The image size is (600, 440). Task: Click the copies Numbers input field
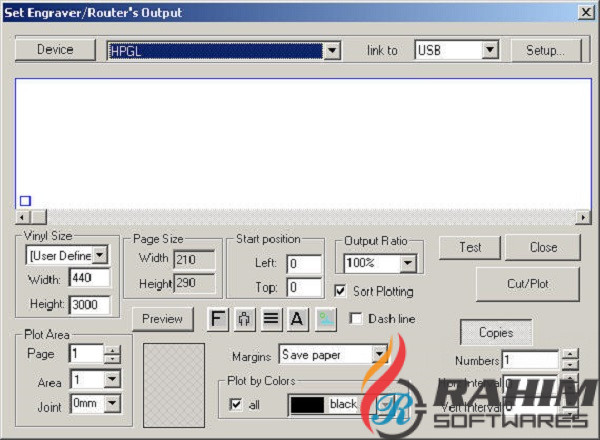coord(531,360)
